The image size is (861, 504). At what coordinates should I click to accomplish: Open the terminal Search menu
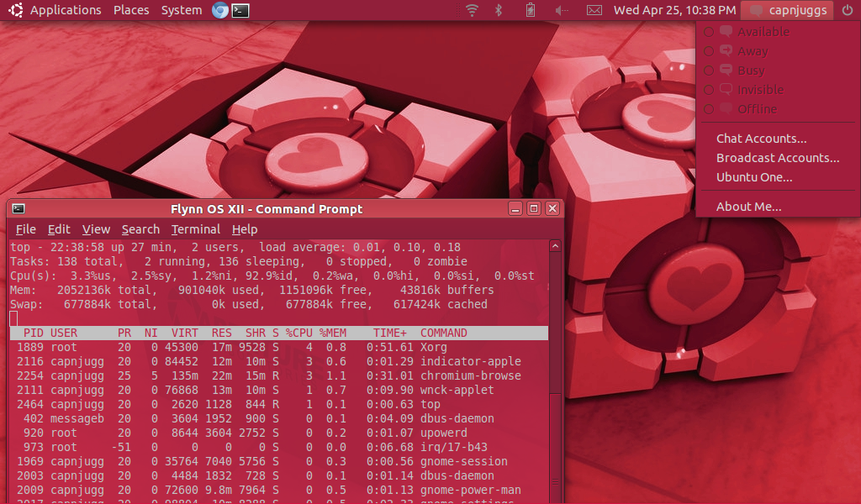[140, 229]
